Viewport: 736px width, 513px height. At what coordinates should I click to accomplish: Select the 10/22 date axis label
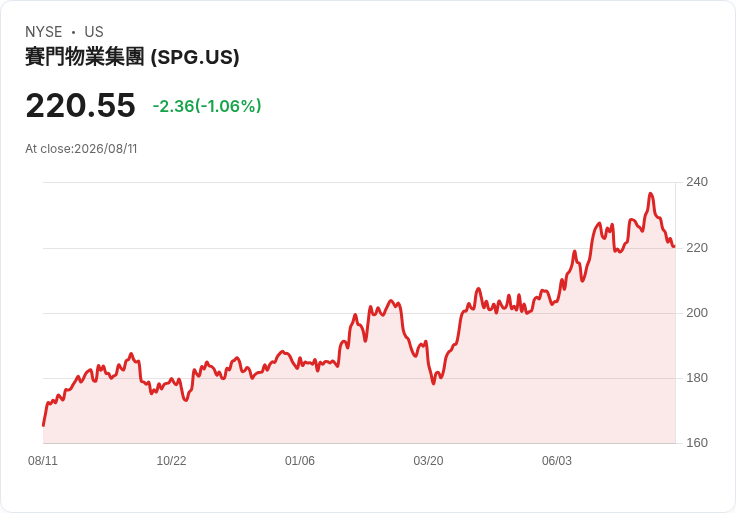[x=171, y=461]
